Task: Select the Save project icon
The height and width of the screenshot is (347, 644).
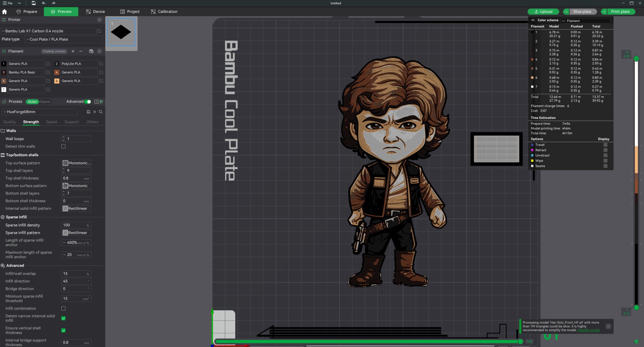Action: point(33,3)
